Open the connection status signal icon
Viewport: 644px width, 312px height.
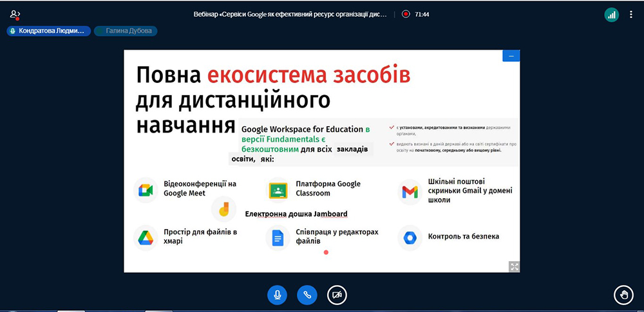pos(612,15)
